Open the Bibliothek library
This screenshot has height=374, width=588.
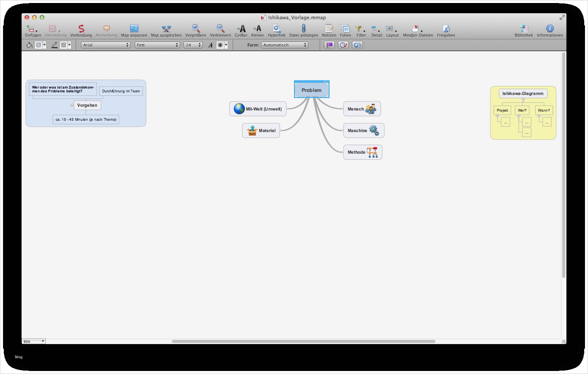pyautogui.click(x=524, y=31)
